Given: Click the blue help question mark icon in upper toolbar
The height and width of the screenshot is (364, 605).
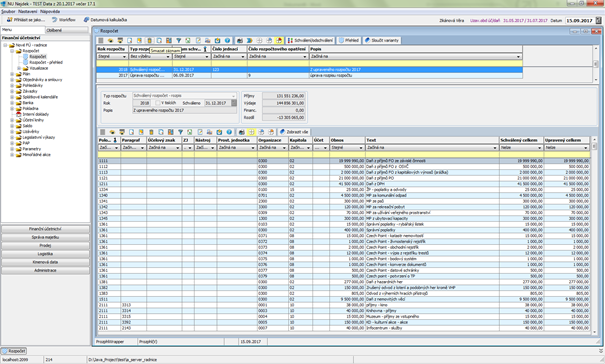Looking at the screenshot, I should (227, 41).
